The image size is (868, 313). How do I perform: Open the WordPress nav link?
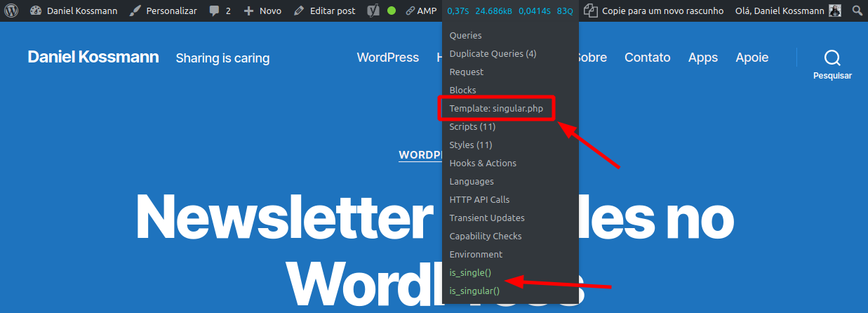coord(388,58)
